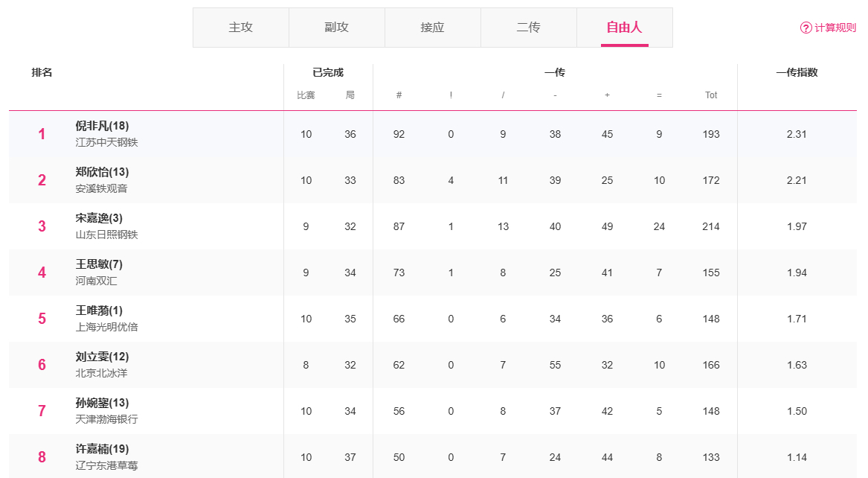This screenshot has width=868, height=478.
Task: Switch to the 主攻 tab
Action: pos(240,28)
